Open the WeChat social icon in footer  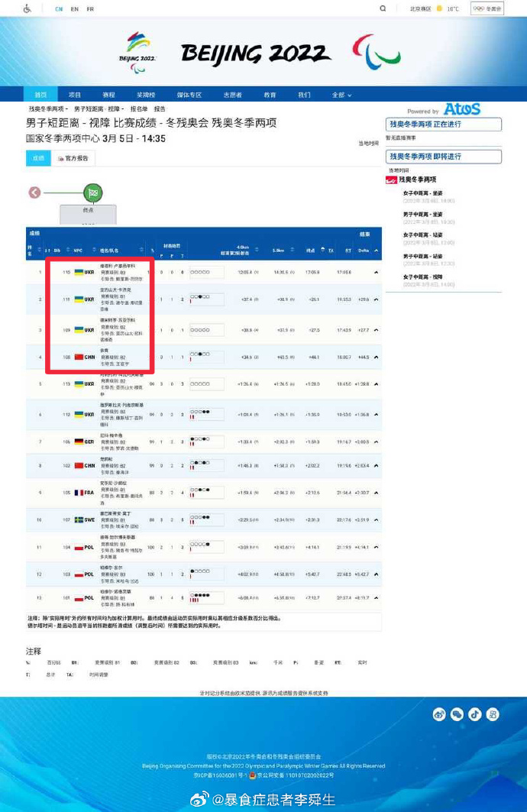click(457, 715)
